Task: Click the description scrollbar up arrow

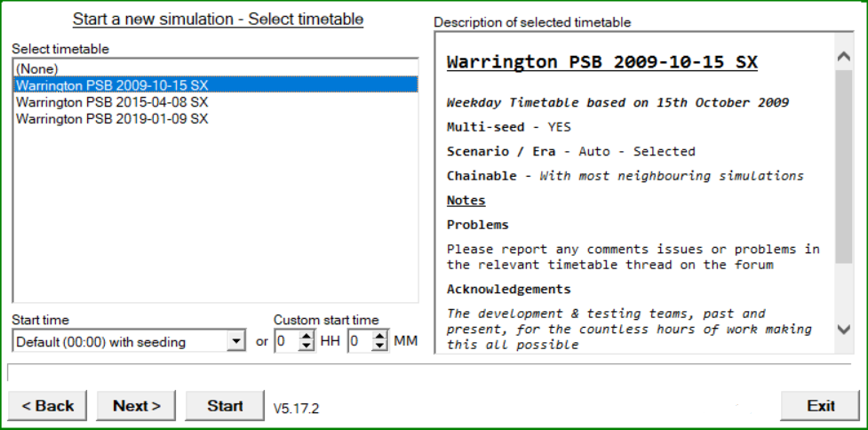Action: tap(844, 57)
